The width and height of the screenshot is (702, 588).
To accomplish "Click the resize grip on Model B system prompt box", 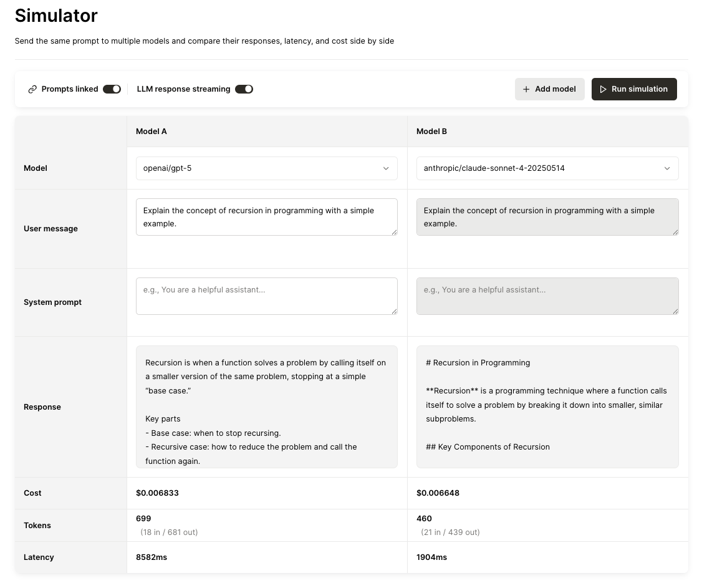I will pyautogui.click(x=675, y=313).
